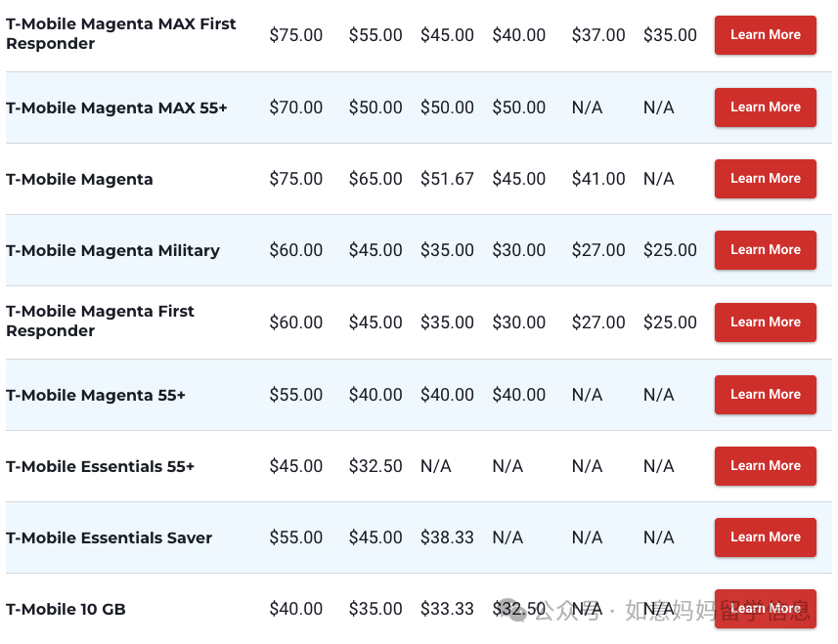Viewport: 838px width, 644px height.
Task: Click the T-Mobile Magenta 55+ plan name
Action: point(96,395)
